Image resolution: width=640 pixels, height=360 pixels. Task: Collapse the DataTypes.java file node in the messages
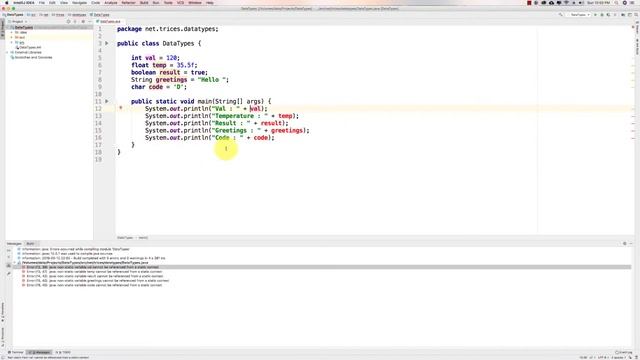click(x=16, y=263)
